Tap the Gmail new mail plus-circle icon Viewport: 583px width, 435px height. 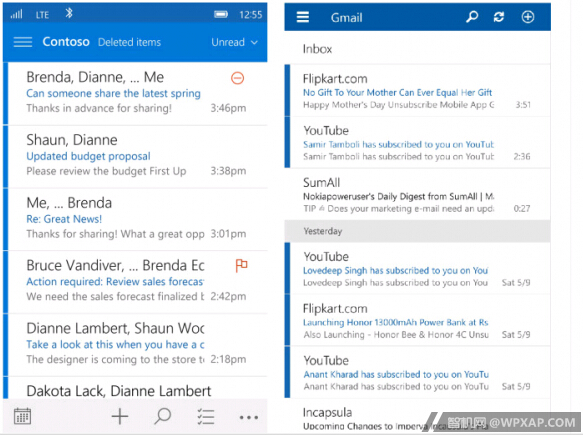tap(528, 17)
